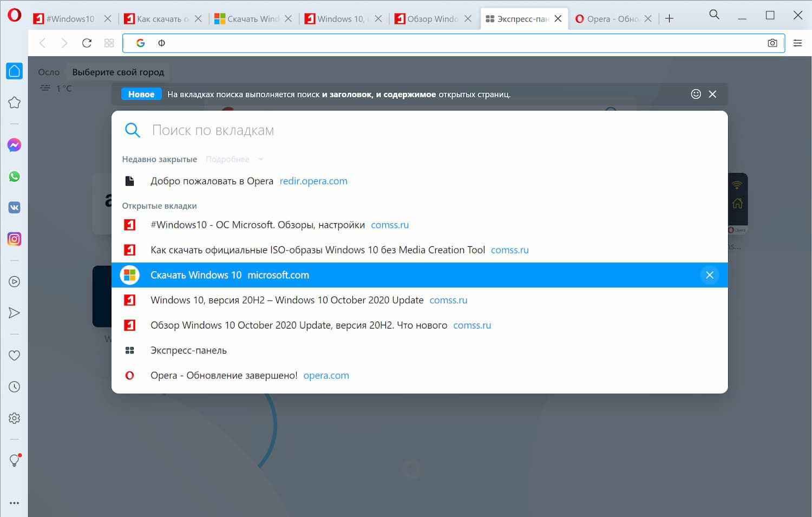Select 'Windows 10, версия 20H2' result row
812x517 pixels.
point(420,300)
